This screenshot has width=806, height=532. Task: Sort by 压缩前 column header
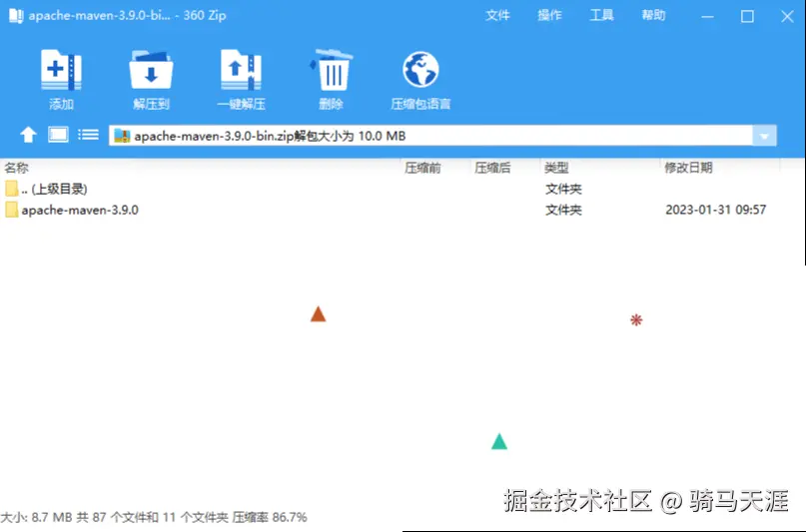pos(422,168)
